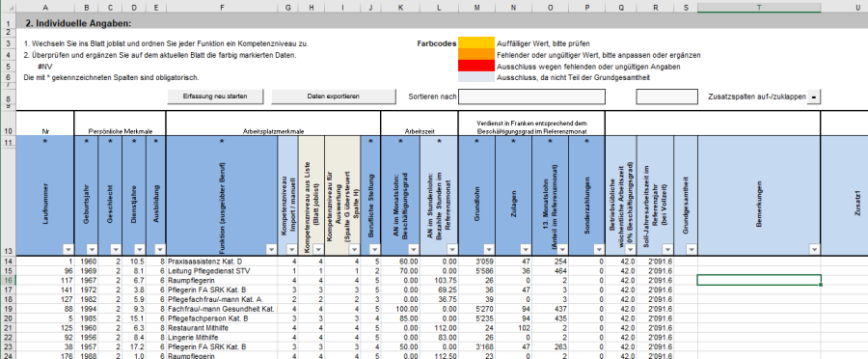Click the 'Leitung Pflegedienst STV' cell

(x=222, y=271)
